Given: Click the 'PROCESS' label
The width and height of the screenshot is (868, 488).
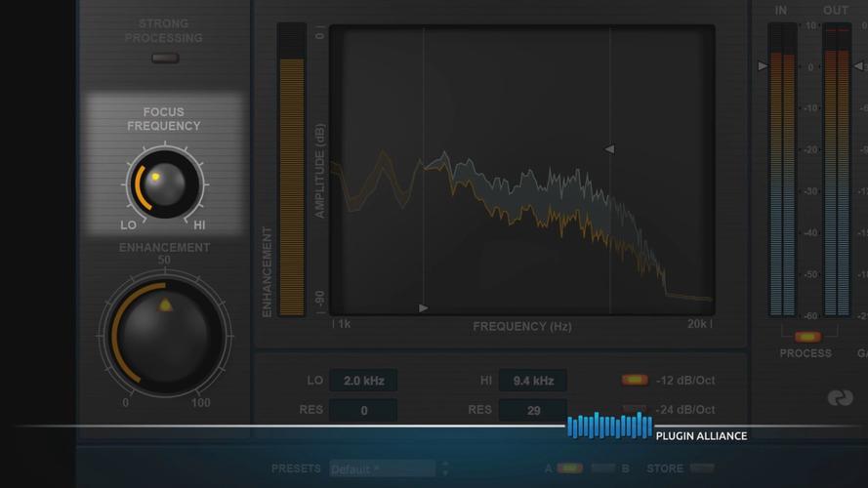Looking at the screenshot, I should [806, 353].
